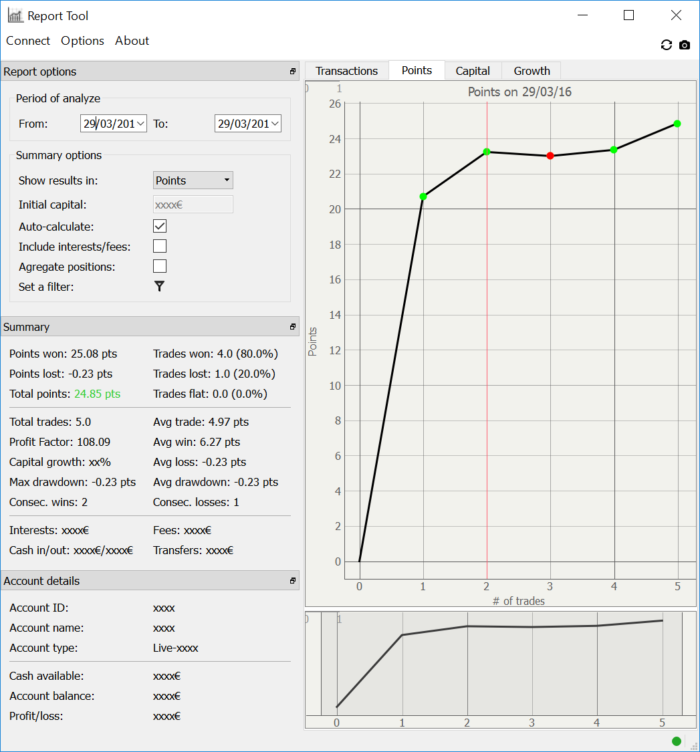Enable Agregate positions checkbox
Viewport: 700px width, 752px height.
(160, 266)
